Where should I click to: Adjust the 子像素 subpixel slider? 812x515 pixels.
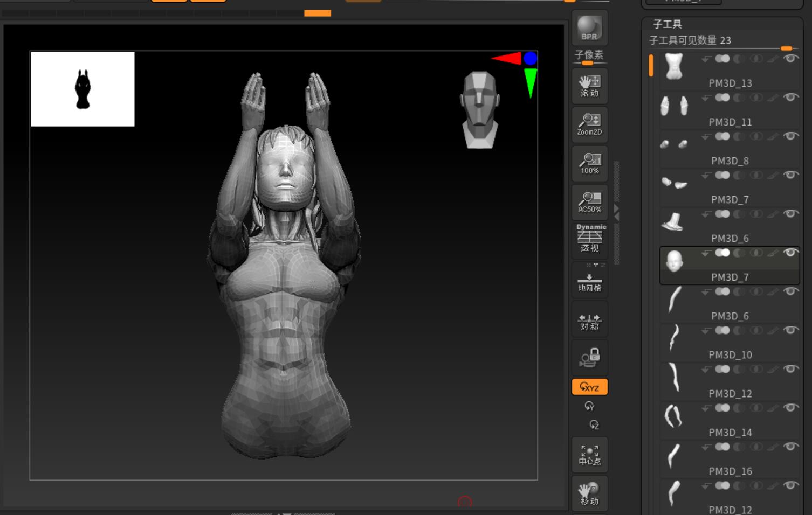coord(589,58)
